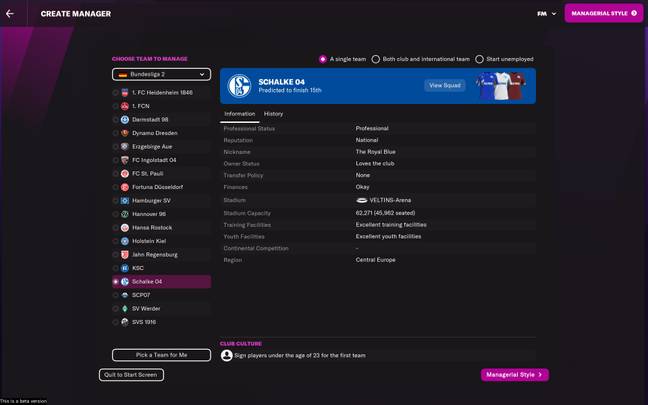Click the KSC club badge
The height and width of the screenshot is (405, 648).
click(x=125, y=268)
